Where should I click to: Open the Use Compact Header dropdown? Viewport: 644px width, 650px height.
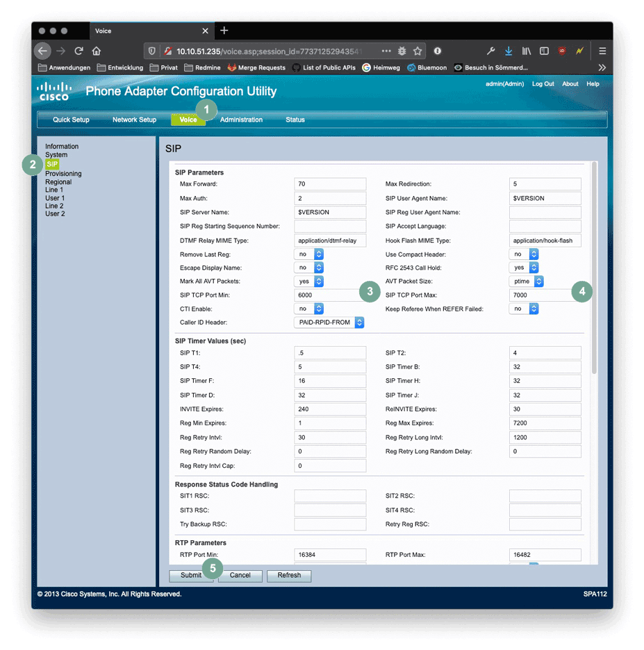pos(524,254)
